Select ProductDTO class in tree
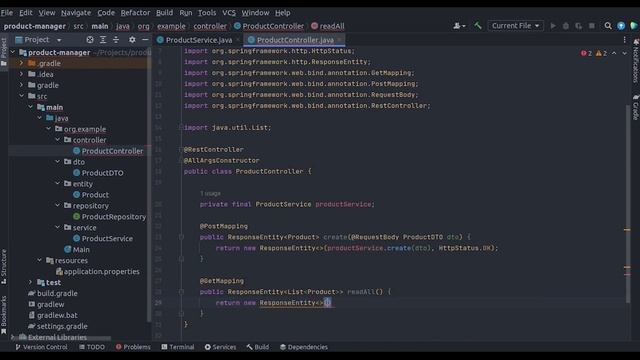 click(x=98, y=173)
